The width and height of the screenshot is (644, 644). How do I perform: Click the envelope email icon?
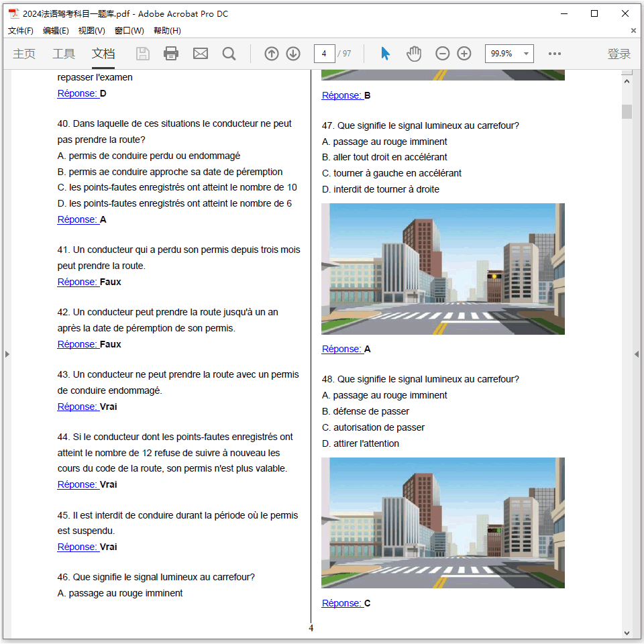200,54
